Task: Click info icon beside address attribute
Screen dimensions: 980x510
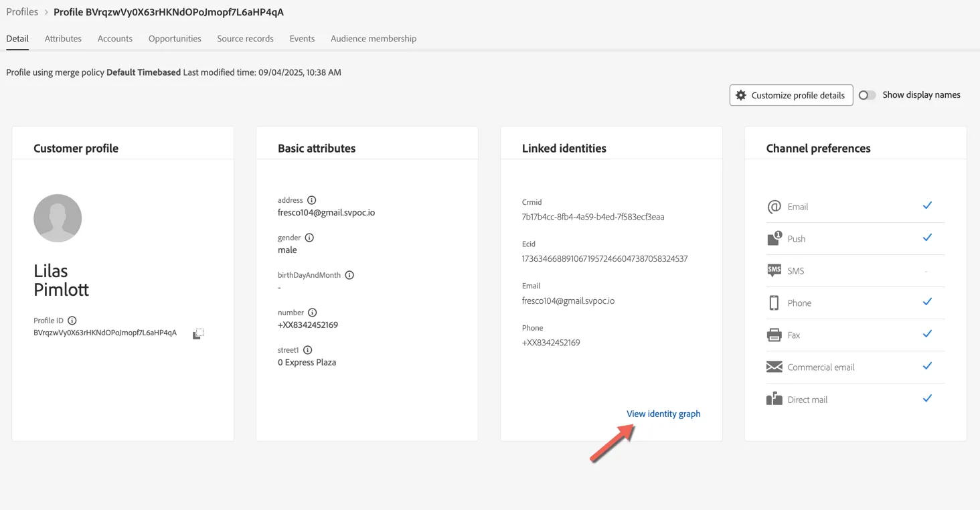Action: (312, 200)
